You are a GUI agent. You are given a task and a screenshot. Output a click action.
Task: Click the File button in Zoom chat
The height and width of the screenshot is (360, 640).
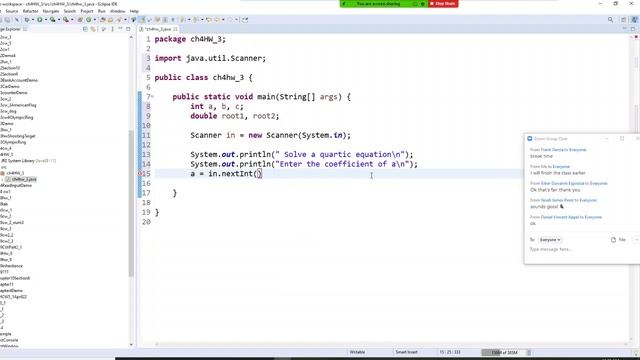coord(618,240)
